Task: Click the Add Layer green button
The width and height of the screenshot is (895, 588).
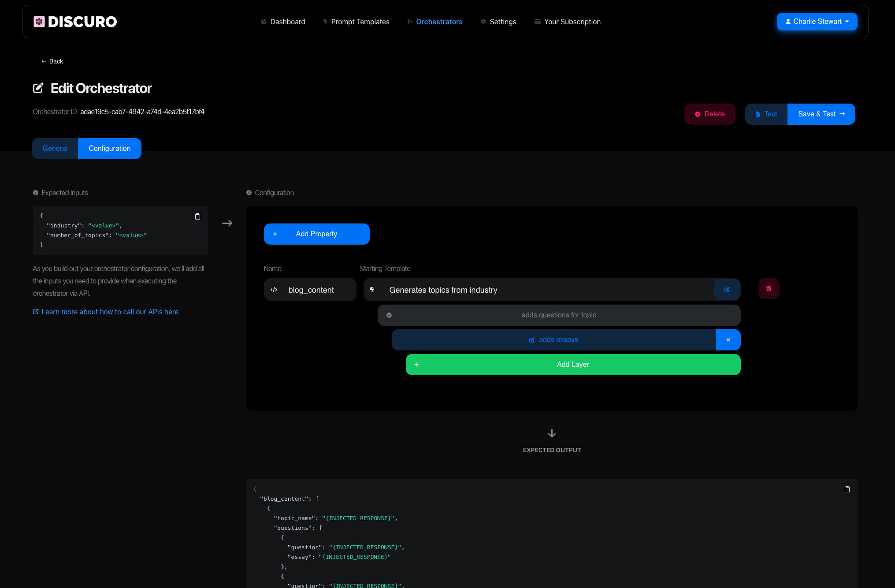Action: (573, 364)
